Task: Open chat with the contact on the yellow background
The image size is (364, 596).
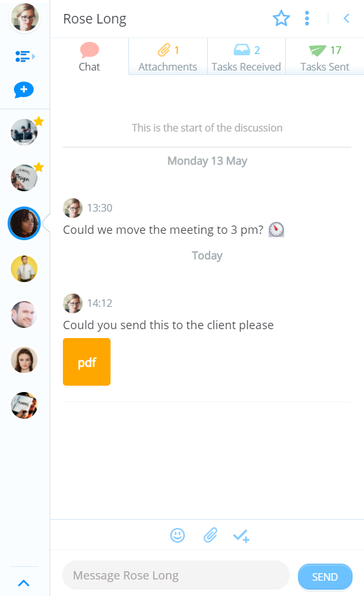Action: 24,269
